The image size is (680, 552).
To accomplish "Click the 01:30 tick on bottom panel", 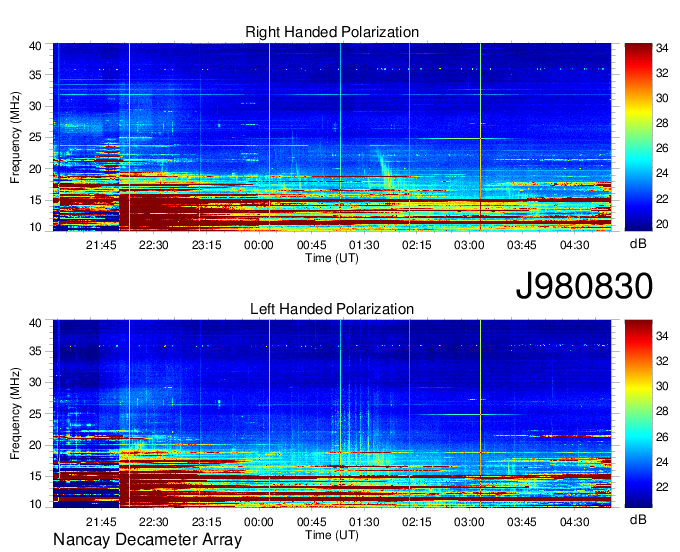I will (x=364, y=522).
